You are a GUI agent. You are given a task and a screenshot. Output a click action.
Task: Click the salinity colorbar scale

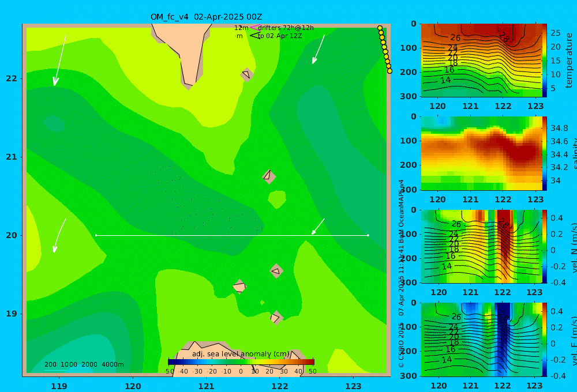(545, 153)
